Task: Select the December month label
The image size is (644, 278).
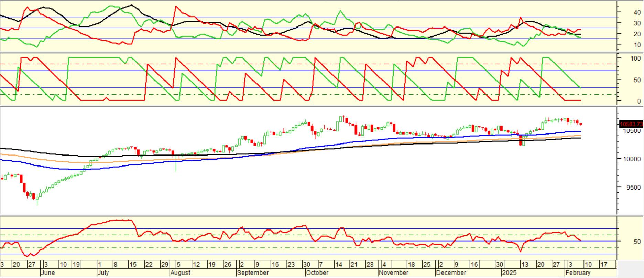Action: [x=451, y=272]
